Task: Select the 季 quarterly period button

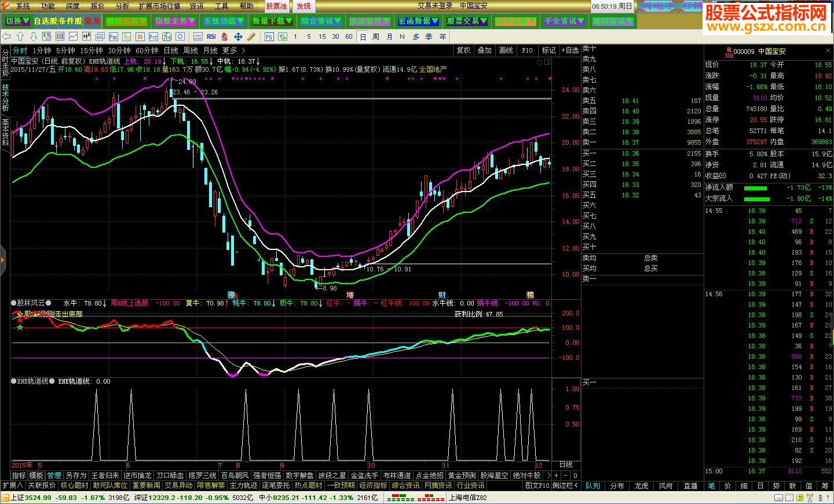Action: click(x=429, y=36)
